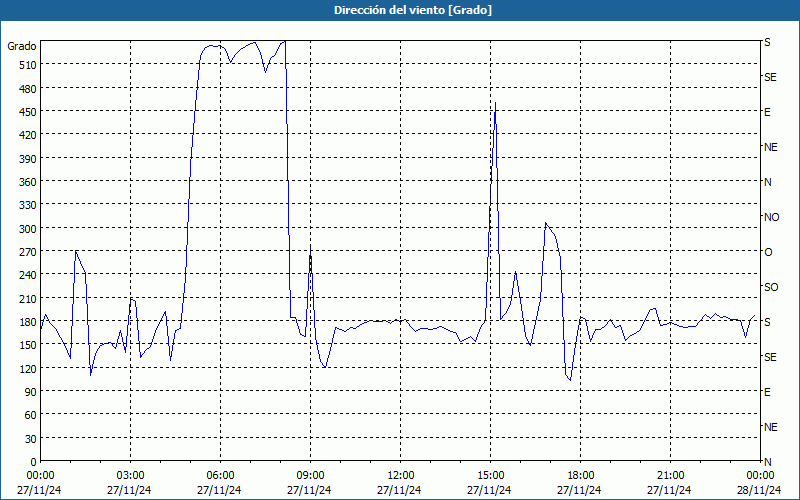
Task: Select the 18:00 time axis label
Action: (x=580, y=476)
